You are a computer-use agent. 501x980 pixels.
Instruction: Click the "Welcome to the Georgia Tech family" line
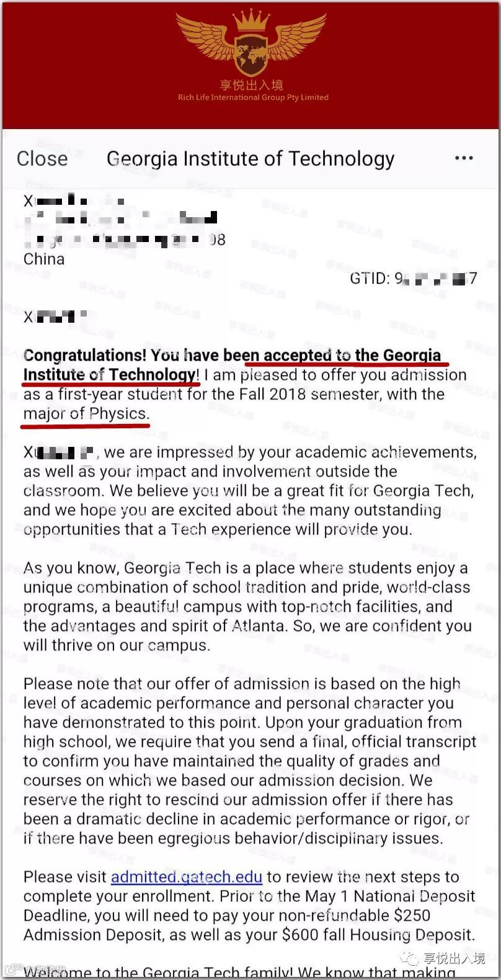coord(239,973)
